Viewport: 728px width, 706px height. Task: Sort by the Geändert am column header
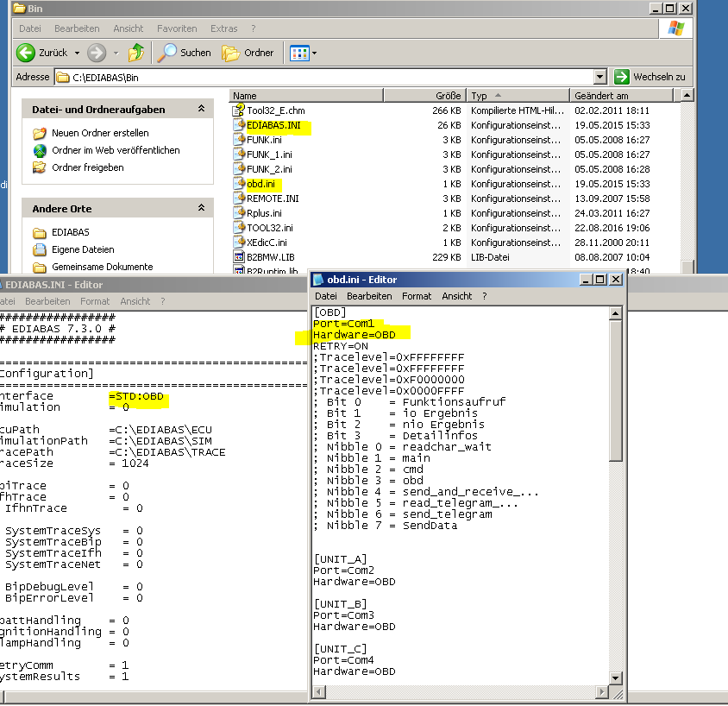pyautogui.click(x=621, y=96)
